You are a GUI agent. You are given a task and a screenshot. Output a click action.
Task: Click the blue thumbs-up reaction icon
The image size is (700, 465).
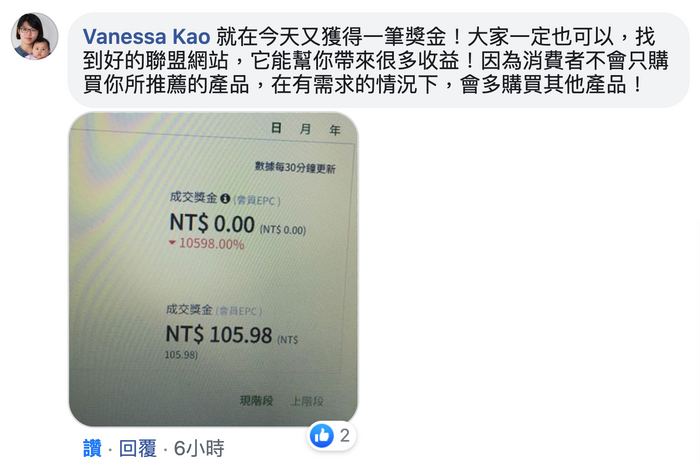coord(322,436)
